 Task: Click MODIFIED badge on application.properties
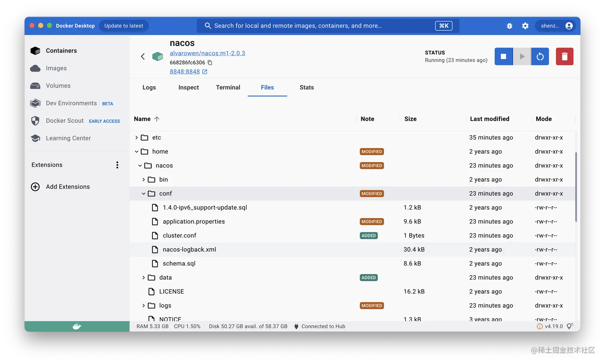(372, 222)
